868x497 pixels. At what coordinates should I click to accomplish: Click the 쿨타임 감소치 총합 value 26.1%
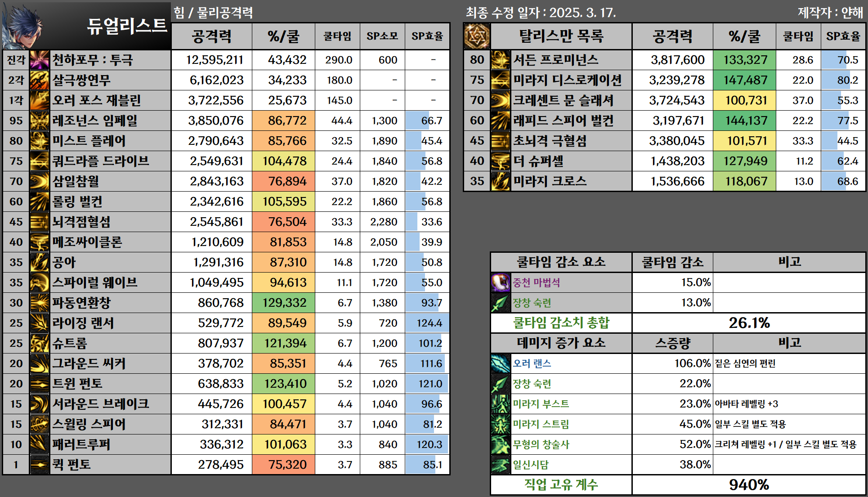[x=749, y=323]
